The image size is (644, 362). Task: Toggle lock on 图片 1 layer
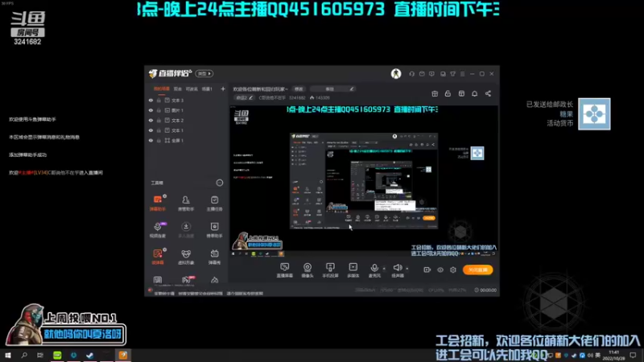(x=159, y=110)
